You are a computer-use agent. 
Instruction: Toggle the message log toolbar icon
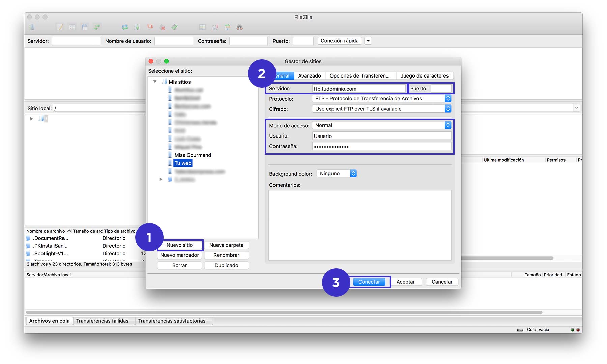[60, 27]
